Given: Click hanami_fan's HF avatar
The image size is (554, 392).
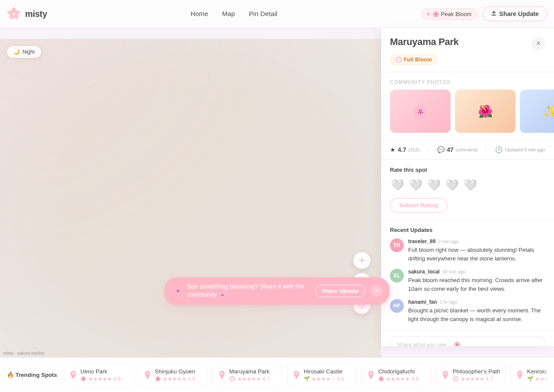Looking at the screenshot, I should pos(397,306).
